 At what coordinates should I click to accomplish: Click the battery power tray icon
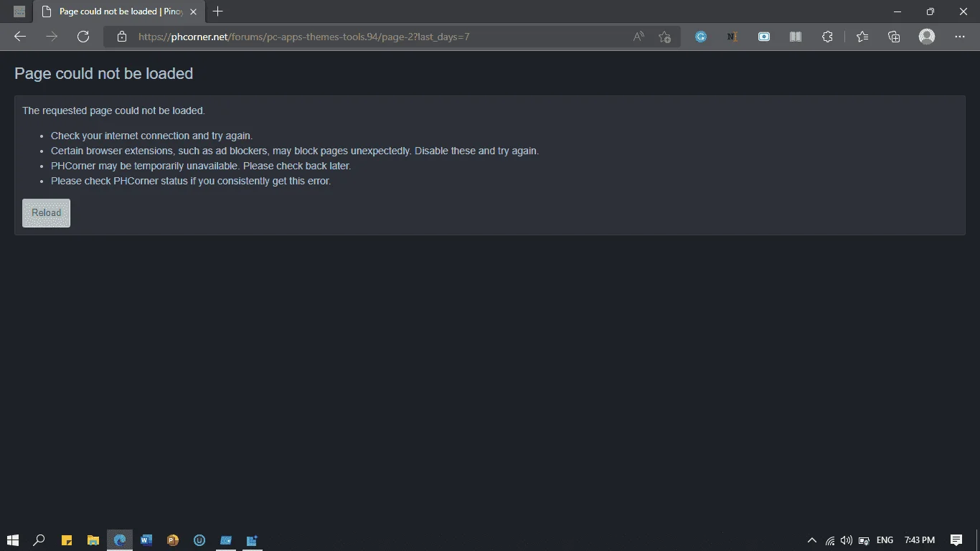(x=864, y=540)
